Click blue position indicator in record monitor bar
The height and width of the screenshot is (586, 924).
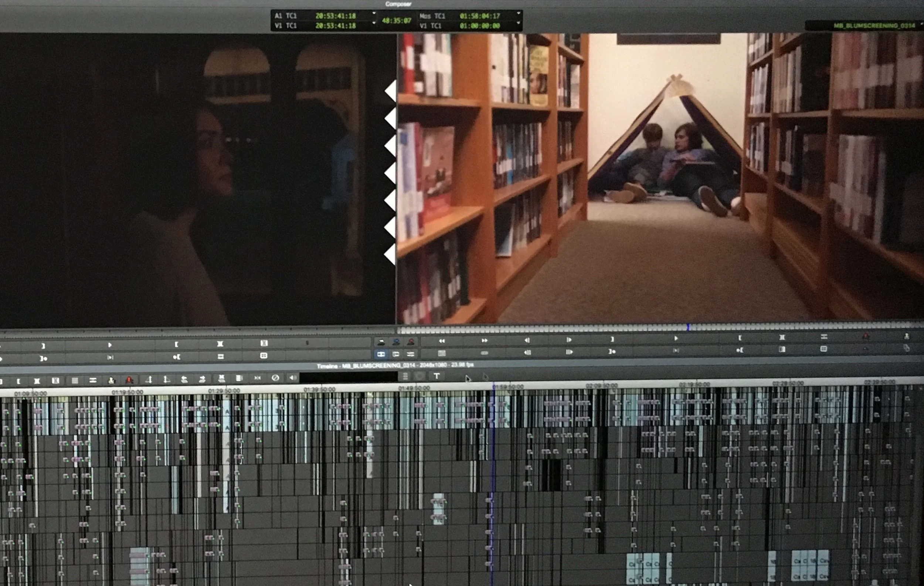[688, 327]
